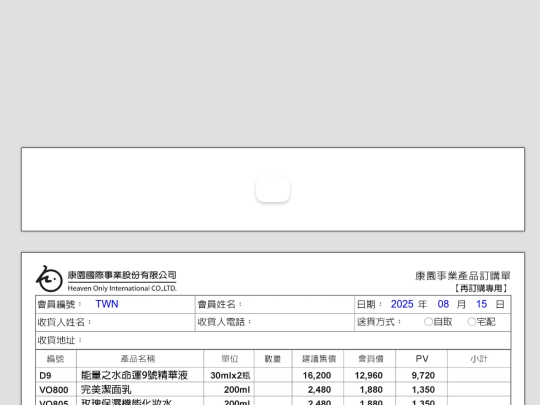
Task: Click the subtotal cell for D9 row
Action: tap(479, 375)
